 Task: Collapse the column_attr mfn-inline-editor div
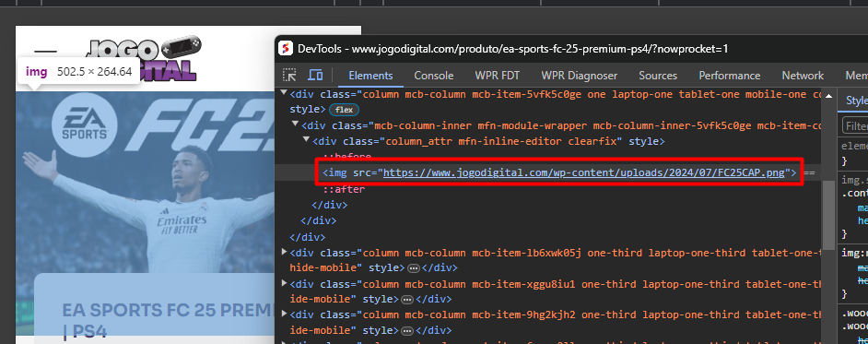[x=307, y=140]
